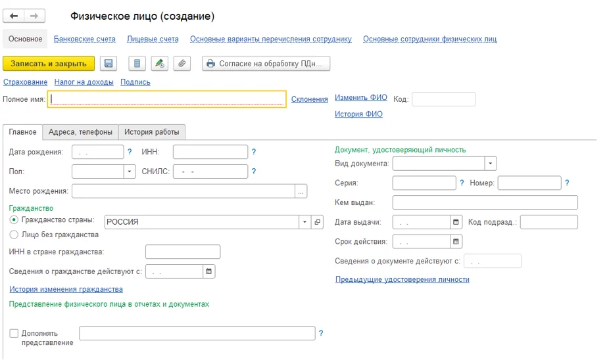Click the СНИЛС input field
The width and height of the screenshot is (609, 364).
210,171
